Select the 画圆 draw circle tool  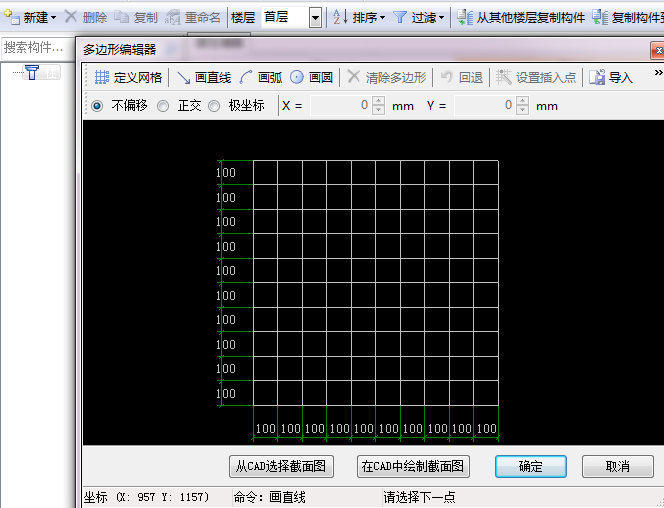pos(311,77)
